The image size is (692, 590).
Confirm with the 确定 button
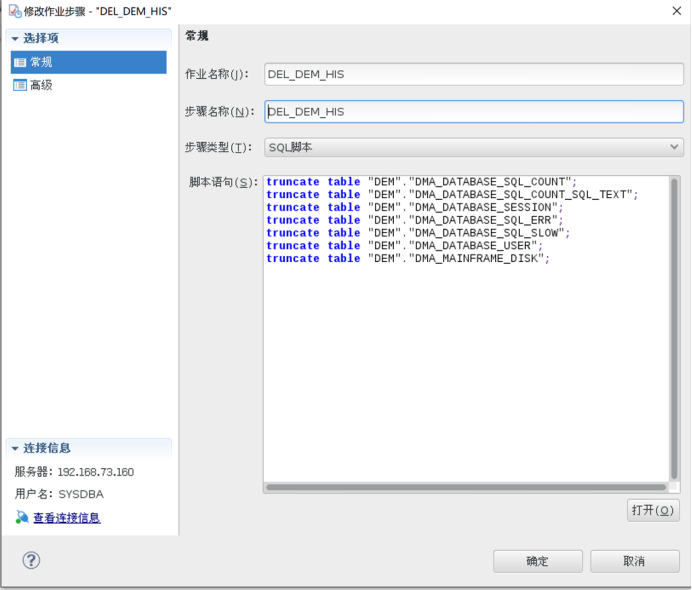click(537, 561)
